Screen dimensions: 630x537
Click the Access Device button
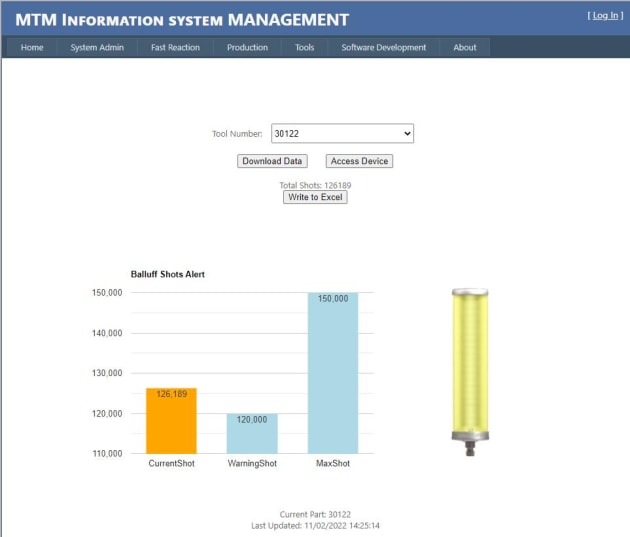pyautogui.click(x=359, y=161)
